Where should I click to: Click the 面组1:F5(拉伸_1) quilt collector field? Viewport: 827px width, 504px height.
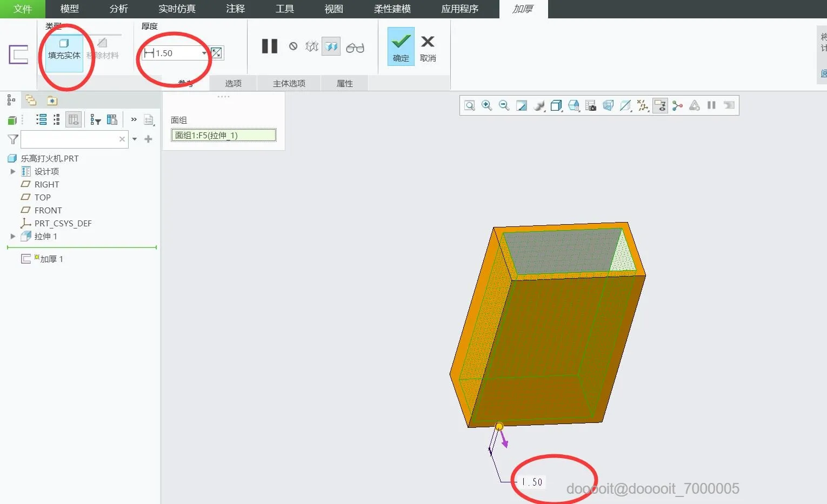pyautogui.click(x=224, y=135)
